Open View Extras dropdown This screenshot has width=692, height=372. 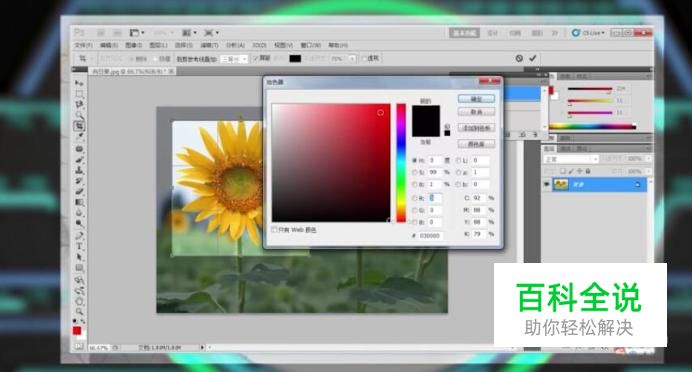tap(137, 33)
